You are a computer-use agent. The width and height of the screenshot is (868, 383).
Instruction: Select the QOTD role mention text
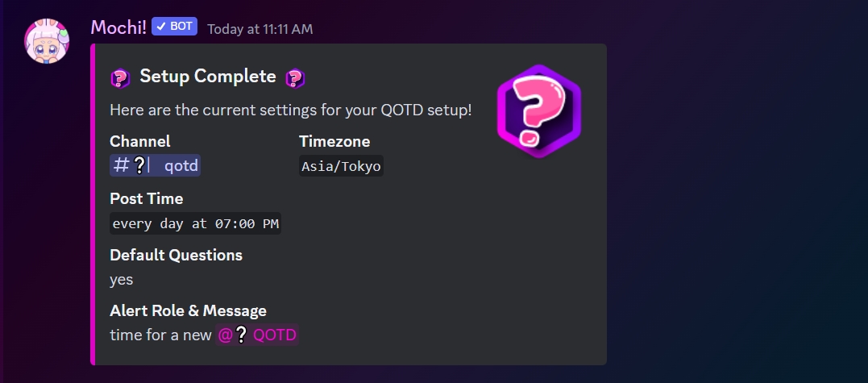pos(257,335)
